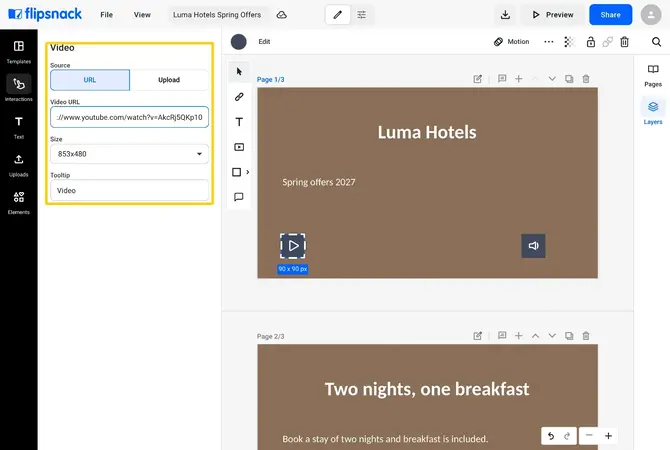Screen dimensions: 670x450
Task: Select the shape rectangle tool
Action: tap(236, 172)
